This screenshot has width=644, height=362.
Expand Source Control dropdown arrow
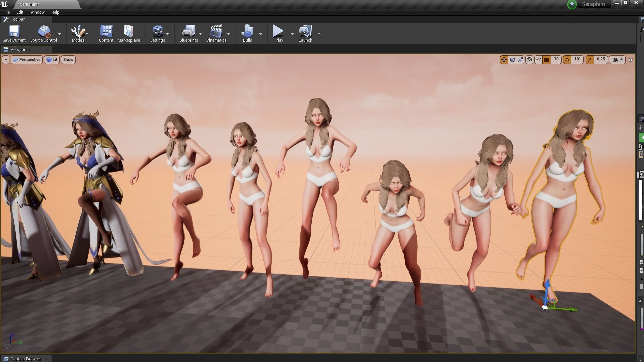(x=59, y=34)
